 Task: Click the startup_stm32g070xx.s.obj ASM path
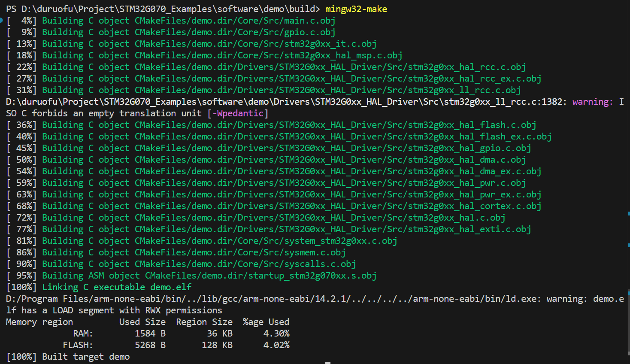coord(260,276)
